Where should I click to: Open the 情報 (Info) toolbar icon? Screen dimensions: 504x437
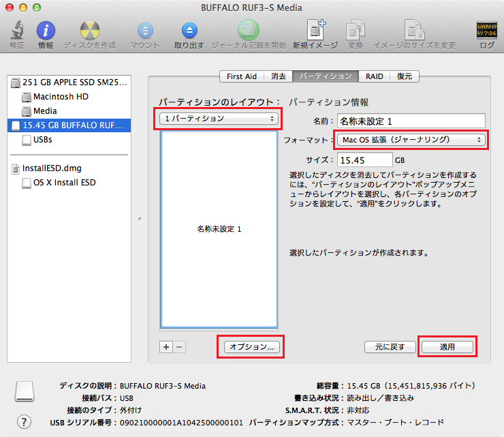[x=46, y=30]
